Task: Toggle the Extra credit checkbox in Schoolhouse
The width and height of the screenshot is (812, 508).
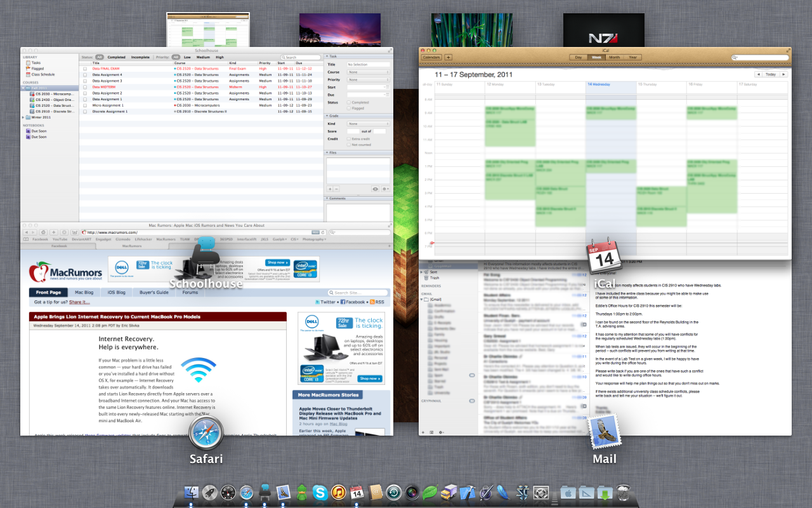Action: coord(349,138)
